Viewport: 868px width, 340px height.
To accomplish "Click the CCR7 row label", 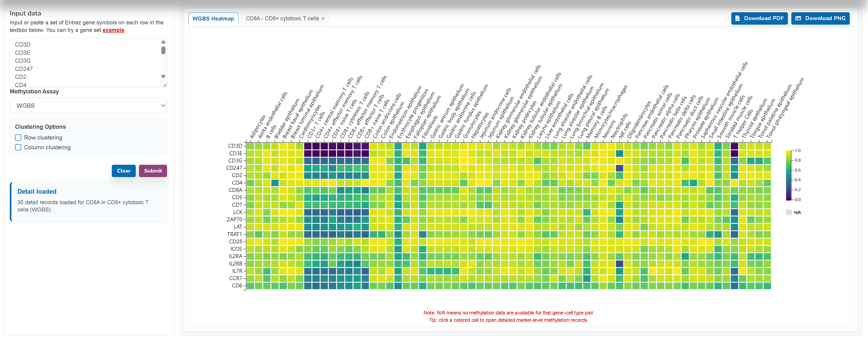I will 235,278.
